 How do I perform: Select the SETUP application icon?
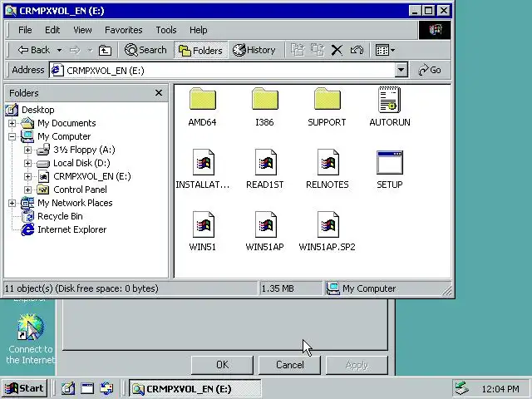click(x=390, y=162)
